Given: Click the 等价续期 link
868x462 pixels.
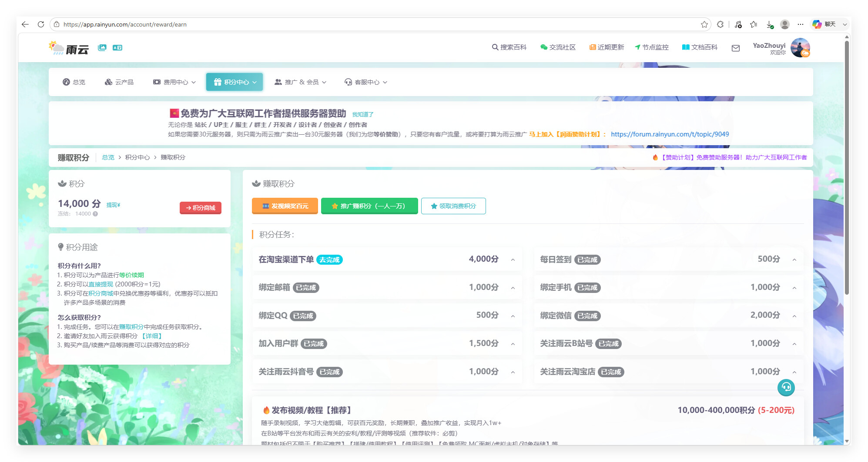Looking at the screenshot, I should point(131,275).
